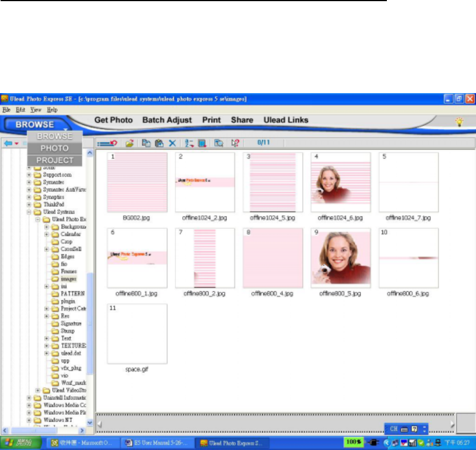
Task: Click the blue back arrow in the folder pane
Action: point(8,143)
